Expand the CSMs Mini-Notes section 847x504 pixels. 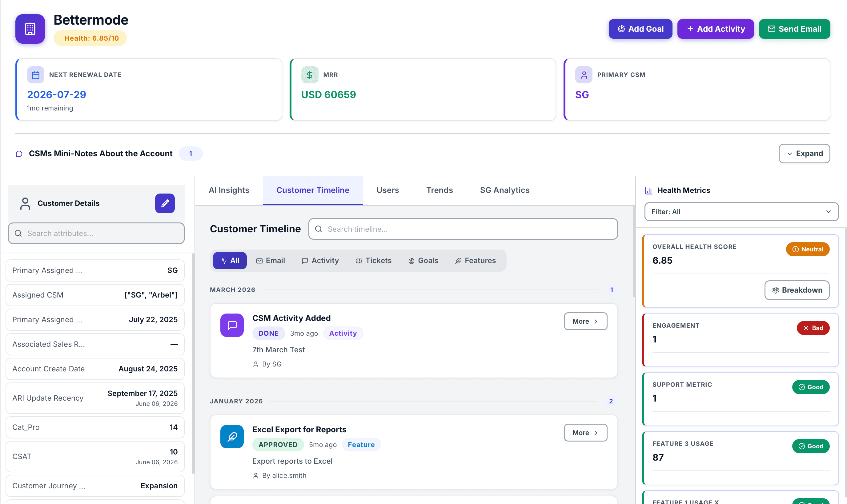click(804, 154)
